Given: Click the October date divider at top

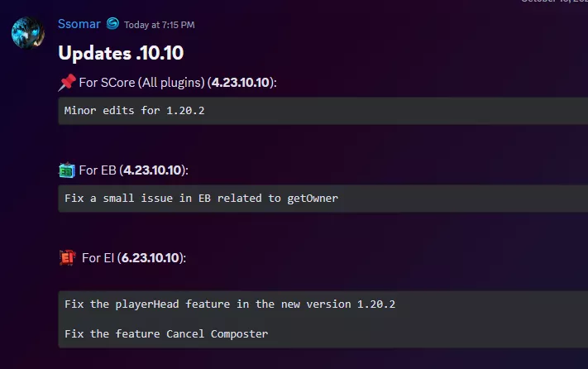Looking at the screenshot, I should 554,2.
